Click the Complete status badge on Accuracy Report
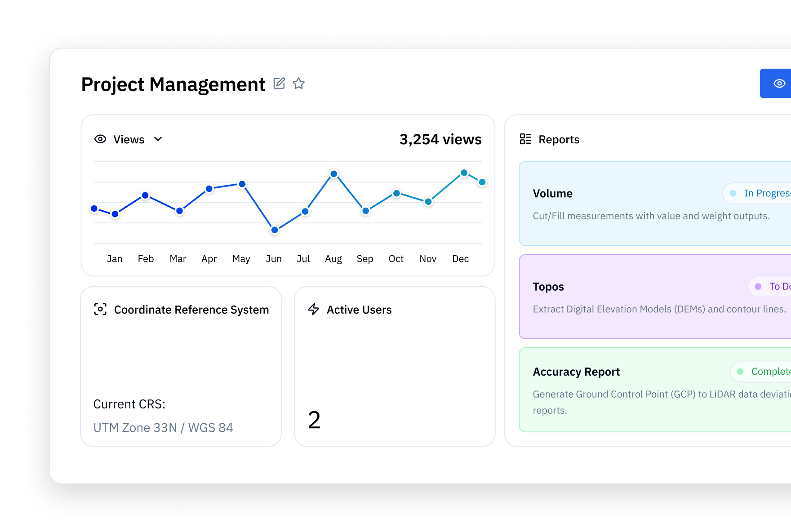This screenshot has width=791, height=532. tap(761, 372)
